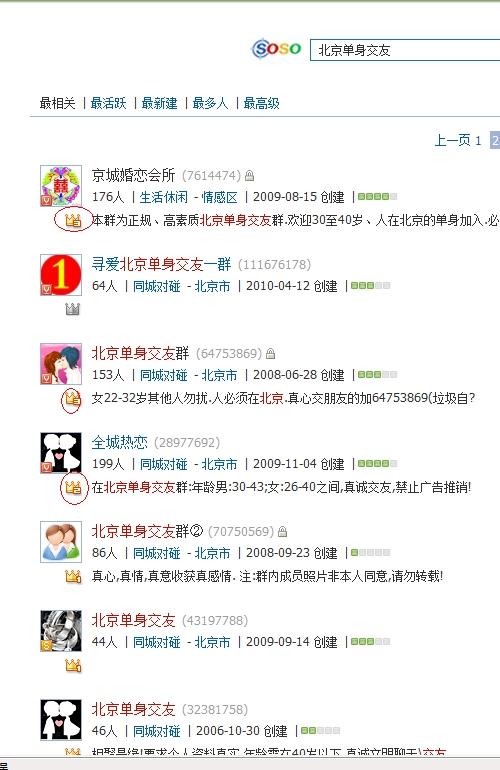The image size is (500, 770).
Task: Click the circled crown icon under 全城热恋
Action: (x=73, y=487)
